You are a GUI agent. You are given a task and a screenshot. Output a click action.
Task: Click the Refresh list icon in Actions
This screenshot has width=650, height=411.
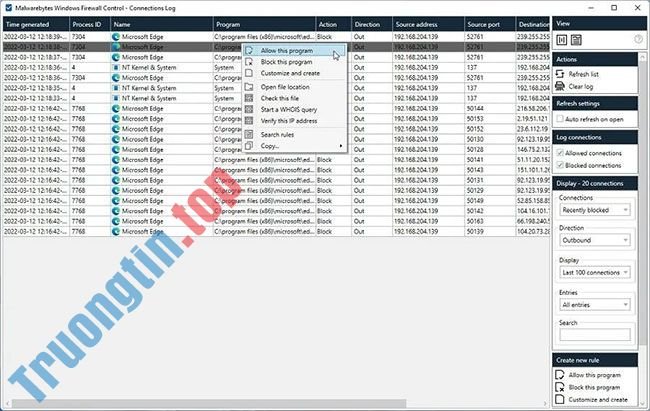[x=562, y=74]
